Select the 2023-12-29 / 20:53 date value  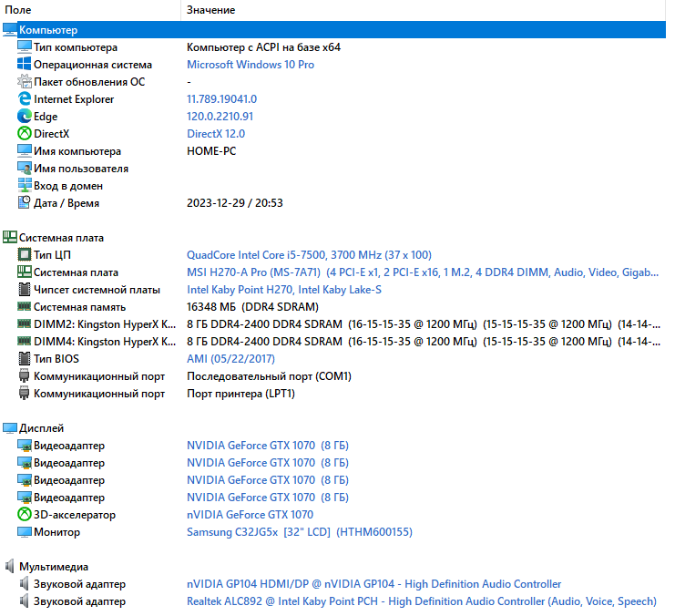[x=235, y=203]
